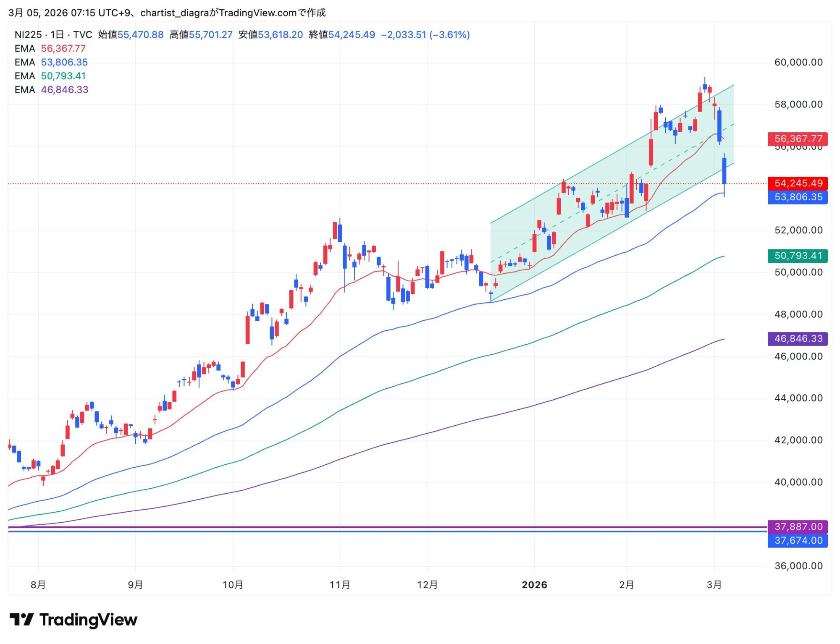Click the green 50,793.41 price tag

pos(798,256)
